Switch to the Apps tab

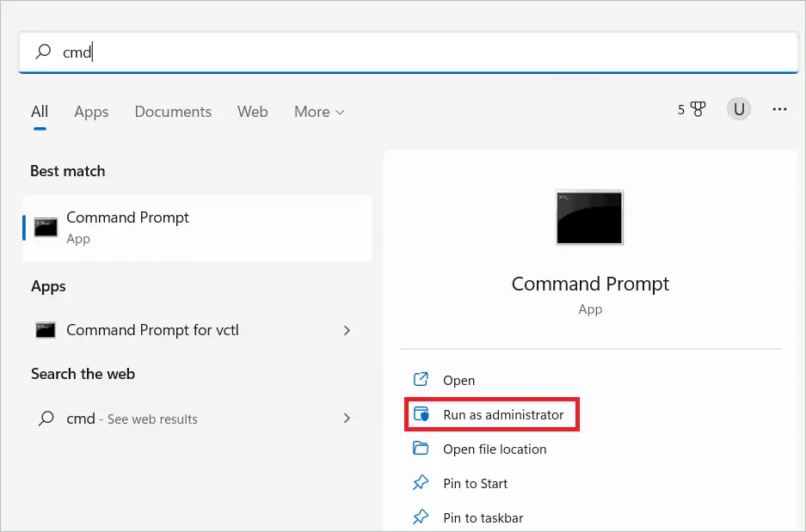(x=91, y=112)
